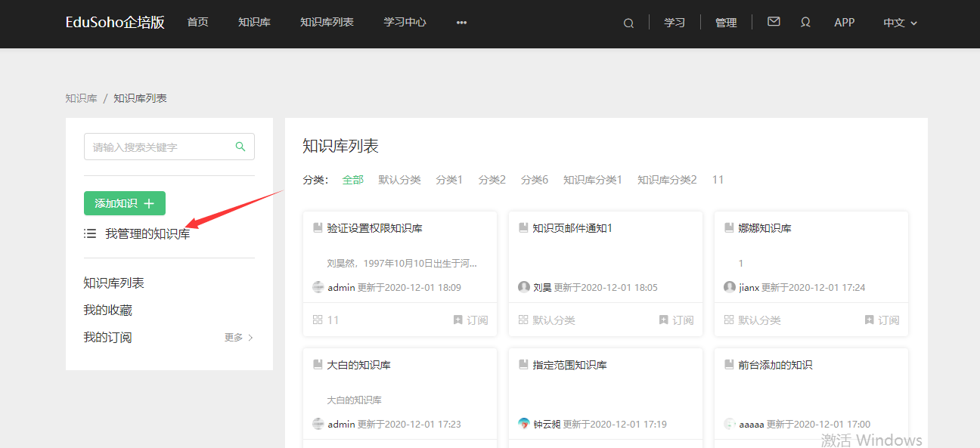Open 我的订阅 in the sidebar
The width and height of the screenshot is (980, 448).
107,338
